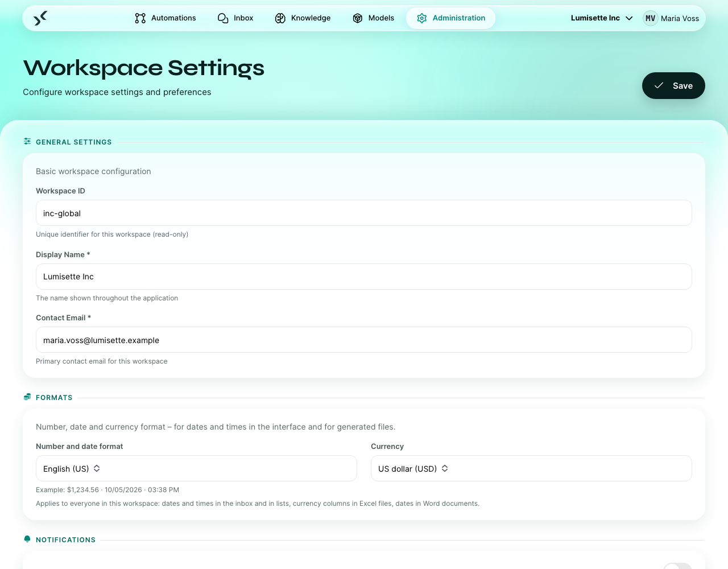Click the Models cube icon
728x569 pixels.
point(358,18)
